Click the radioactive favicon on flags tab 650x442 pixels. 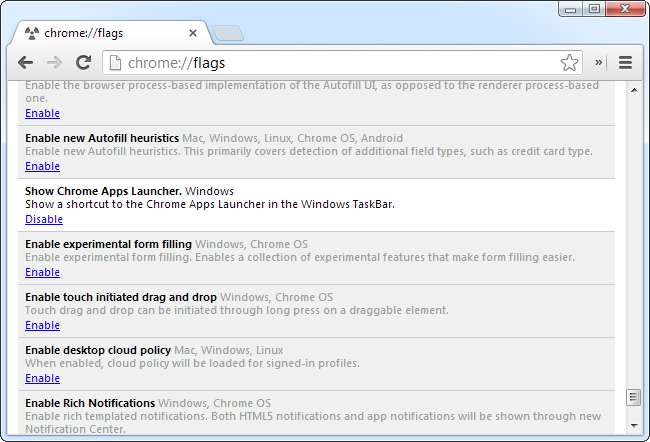click(31, 32)
